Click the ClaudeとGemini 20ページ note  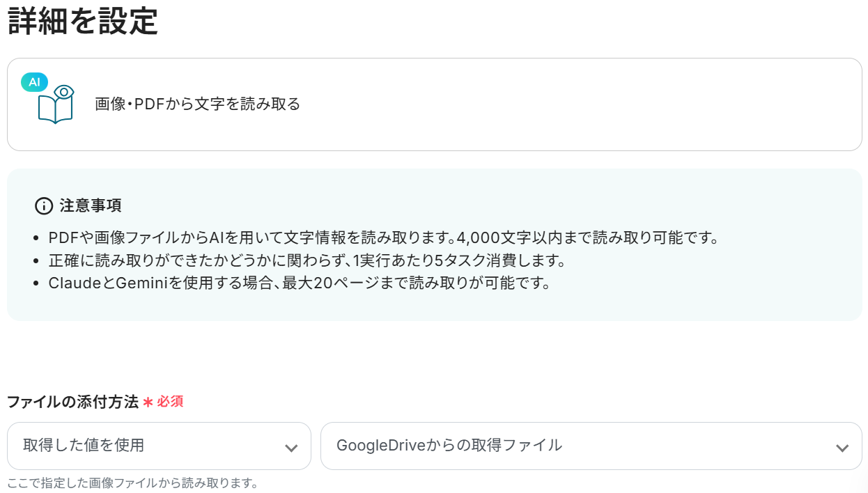click(x=299, y=284)
